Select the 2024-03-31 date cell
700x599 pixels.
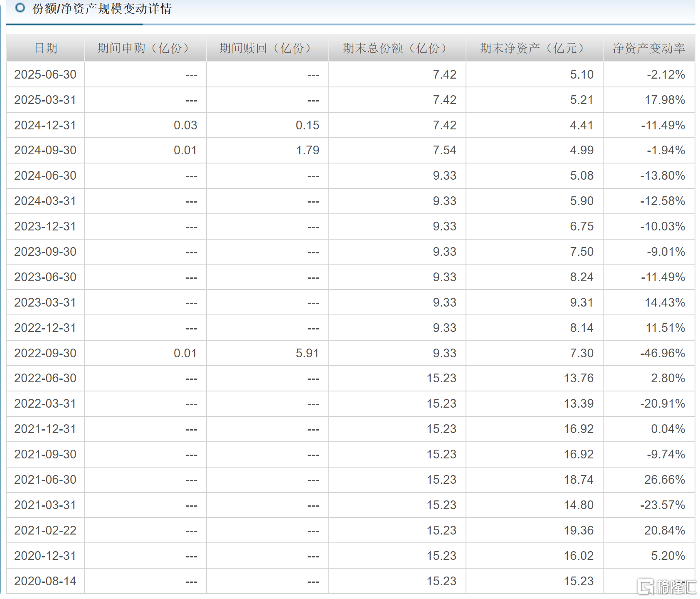[45, 201]
